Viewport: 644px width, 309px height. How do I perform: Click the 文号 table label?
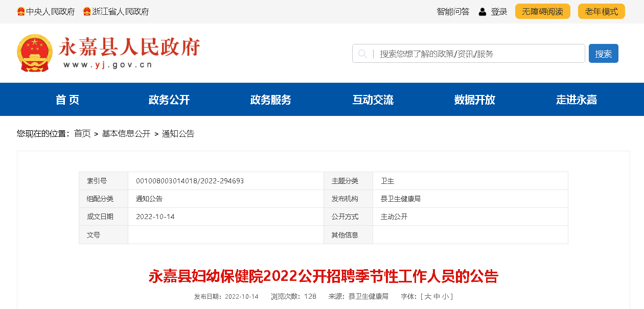94,235
